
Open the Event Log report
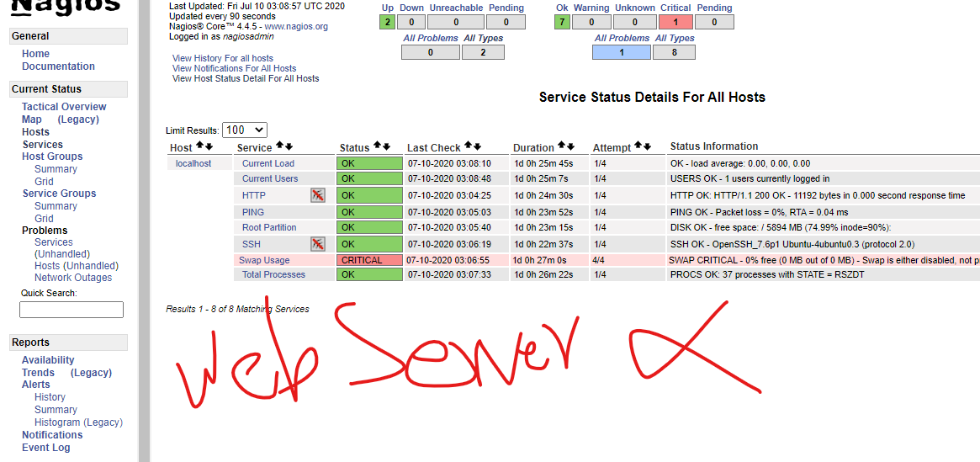pyautogui.click(x=46, y=448)
